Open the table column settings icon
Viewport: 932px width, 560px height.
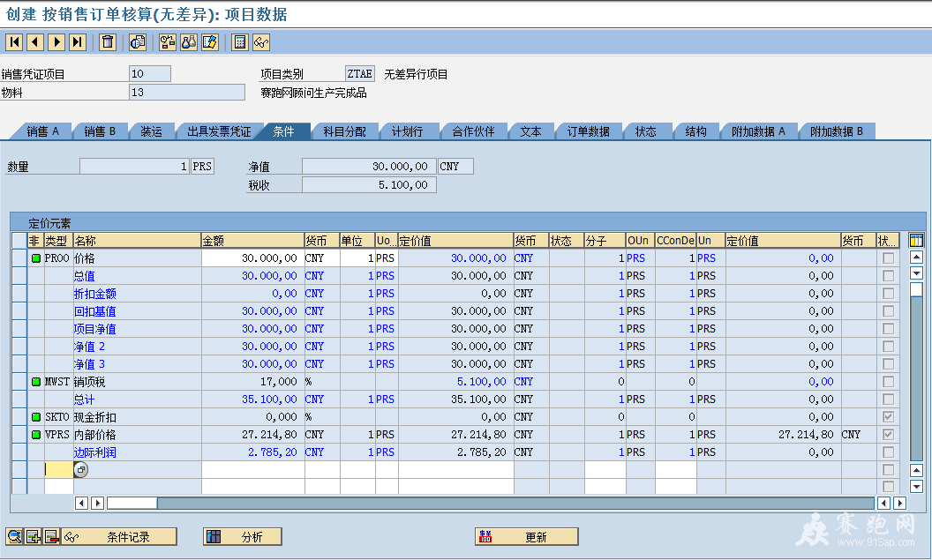916,241
